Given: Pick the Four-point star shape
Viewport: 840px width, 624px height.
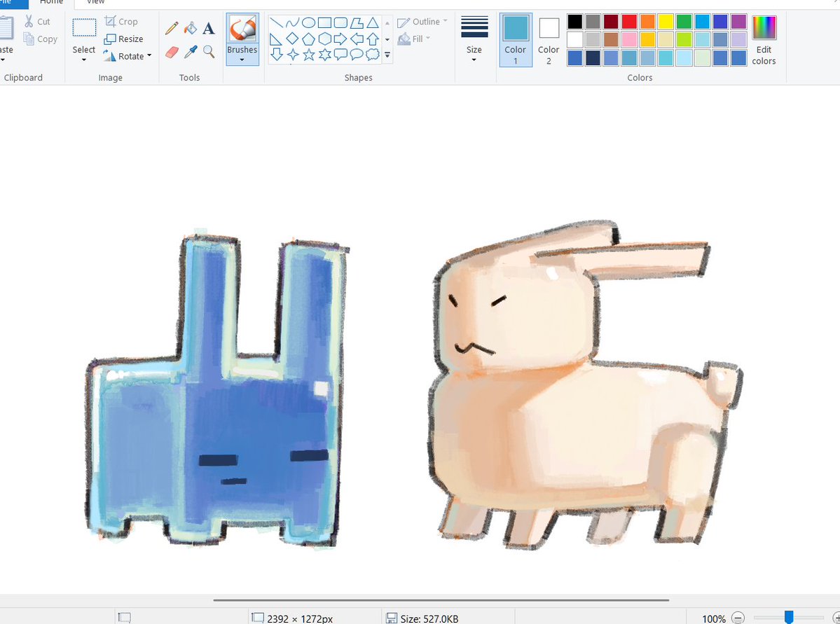Looking at the screenshot, I should click(x=293, y=55).
